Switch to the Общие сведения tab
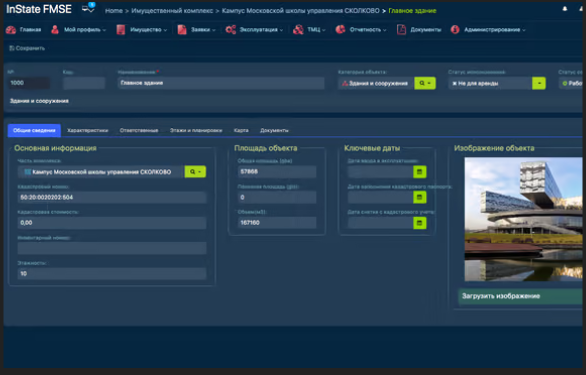This screenshot has height=375, width=586. tap(34, 130)
